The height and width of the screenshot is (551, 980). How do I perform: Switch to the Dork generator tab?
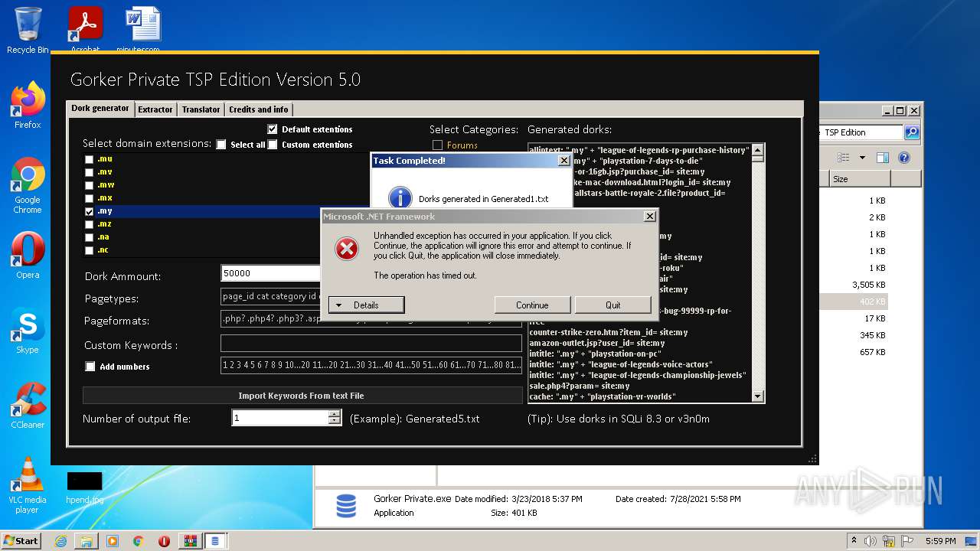(x=100, y=109)
